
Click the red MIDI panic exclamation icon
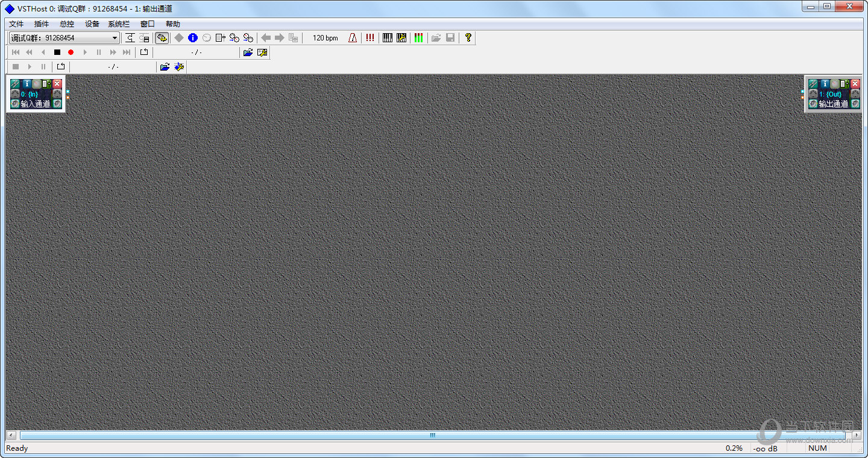coord(370,37)
